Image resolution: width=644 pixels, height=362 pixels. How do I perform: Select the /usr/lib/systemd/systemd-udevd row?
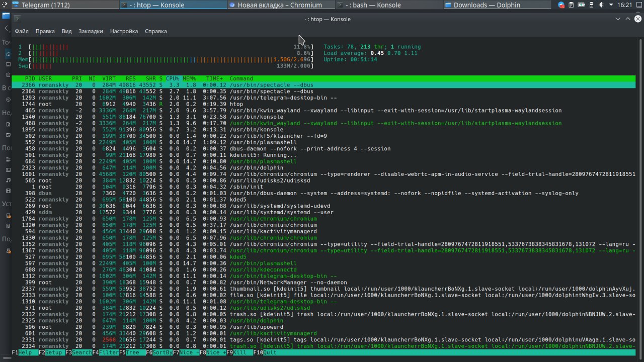tap(324, 206)
